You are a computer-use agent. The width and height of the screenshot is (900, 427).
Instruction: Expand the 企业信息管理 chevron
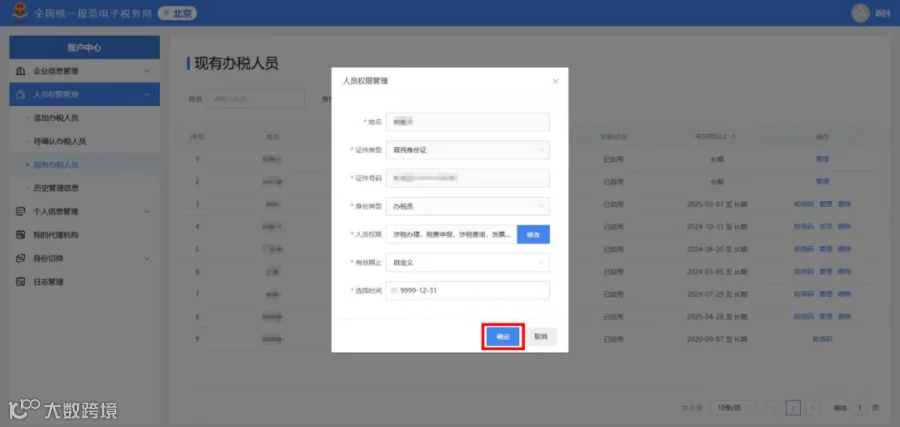click(147, 71)
